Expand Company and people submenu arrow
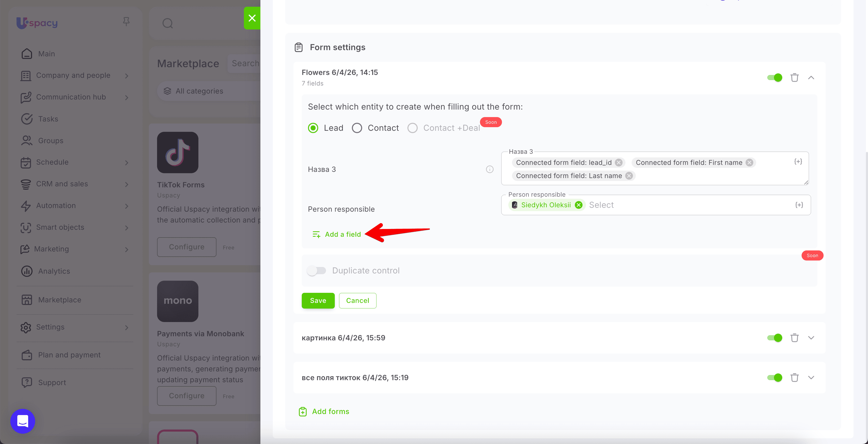This screenshot has width=868, height=444. (x=127, y=76)
